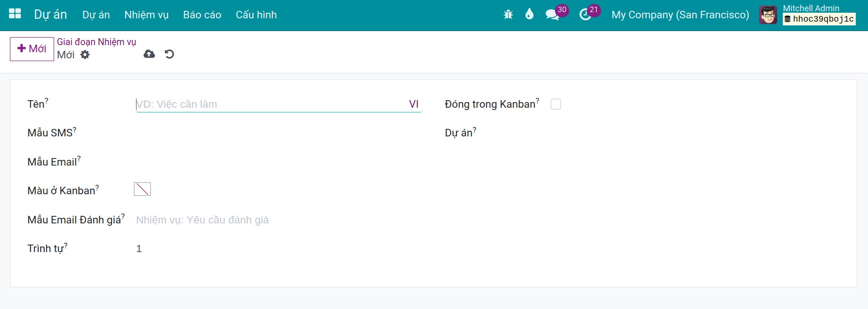Viewport: 868px width, 309px height.
Task: Click the debug bug icon
Action: tap(508, 15)
